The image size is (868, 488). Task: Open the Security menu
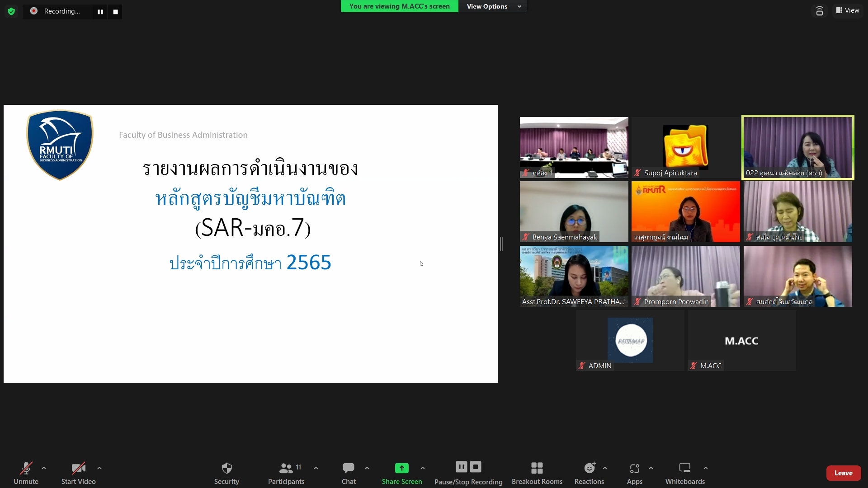tap(226, 473)
